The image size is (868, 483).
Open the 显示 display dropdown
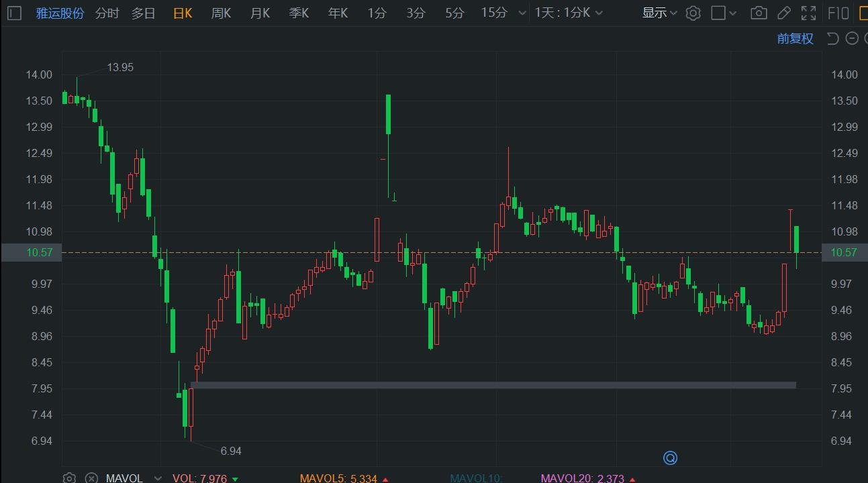coord(659,13)
